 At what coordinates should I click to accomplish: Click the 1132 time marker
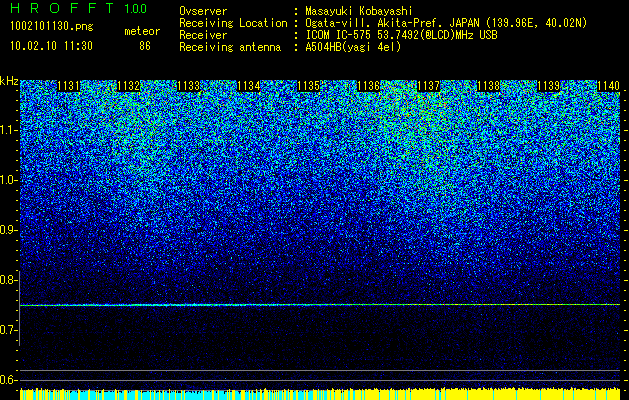128,86
